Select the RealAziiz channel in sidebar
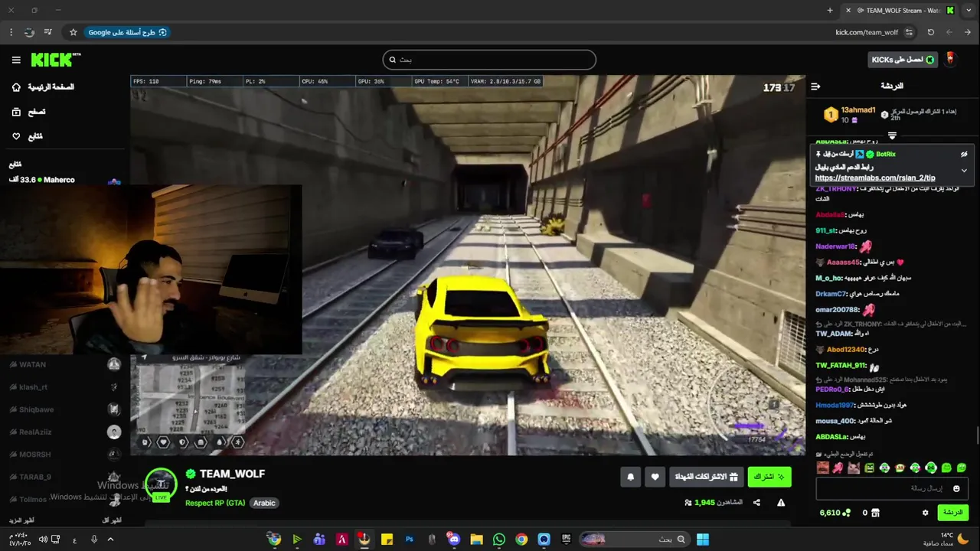The width and height of the screenshot is (980, 551). point(65,432)
